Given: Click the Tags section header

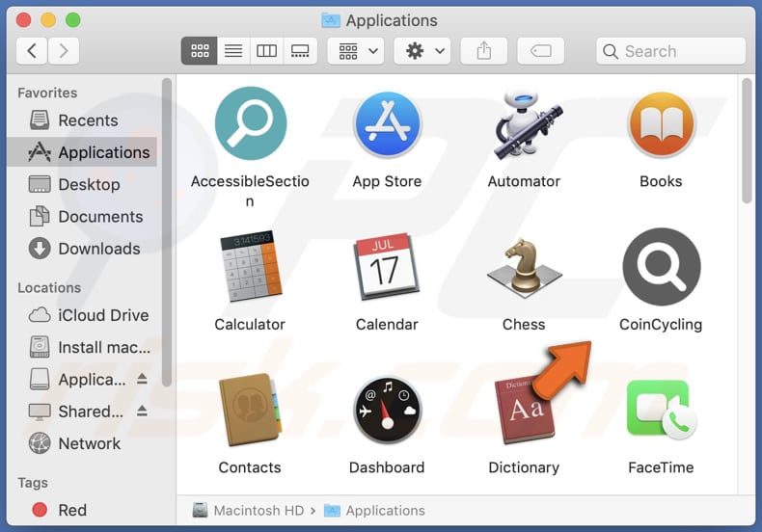Looking at the screenshot, I should coord(33,483).
